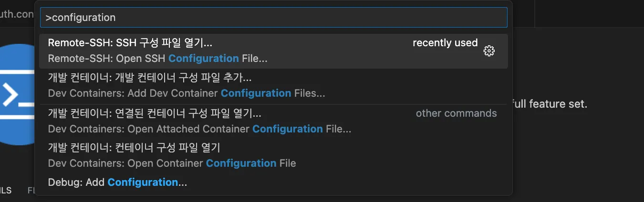Click the "recently used" label
Viewport: 644px width, 202px height.
coord(445,43)
